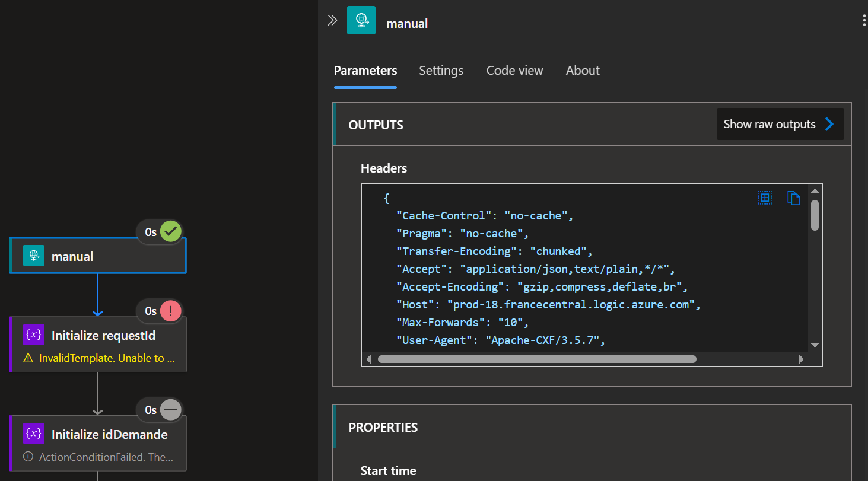868x481 pixels.
Task: Click the scroll down arrow of Headers box
Action: [x=815, y=345]
